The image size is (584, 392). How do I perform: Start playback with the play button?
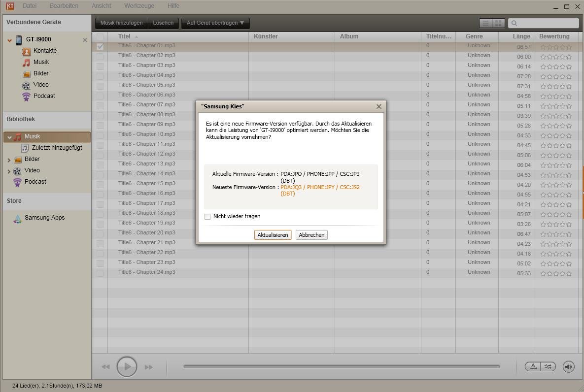tap(127, 367)
